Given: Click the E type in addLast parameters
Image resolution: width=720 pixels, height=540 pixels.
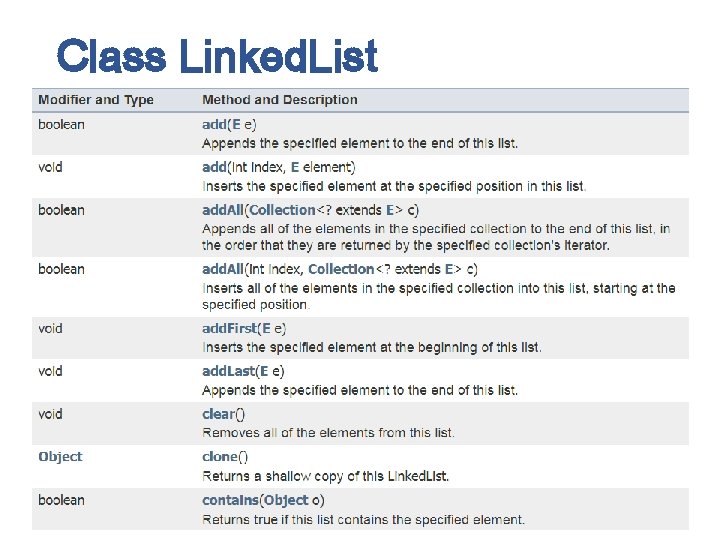Looking at the screenshot, I should 264,371.
